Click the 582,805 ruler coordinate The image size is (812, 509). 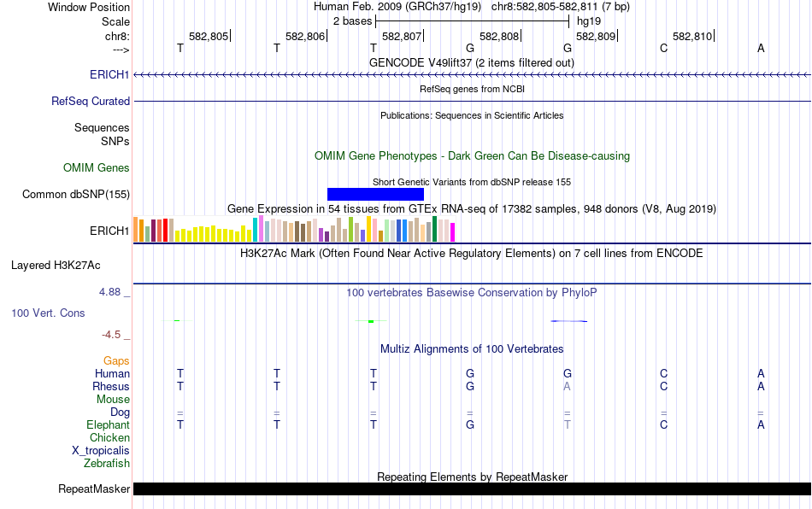point(209,36)
